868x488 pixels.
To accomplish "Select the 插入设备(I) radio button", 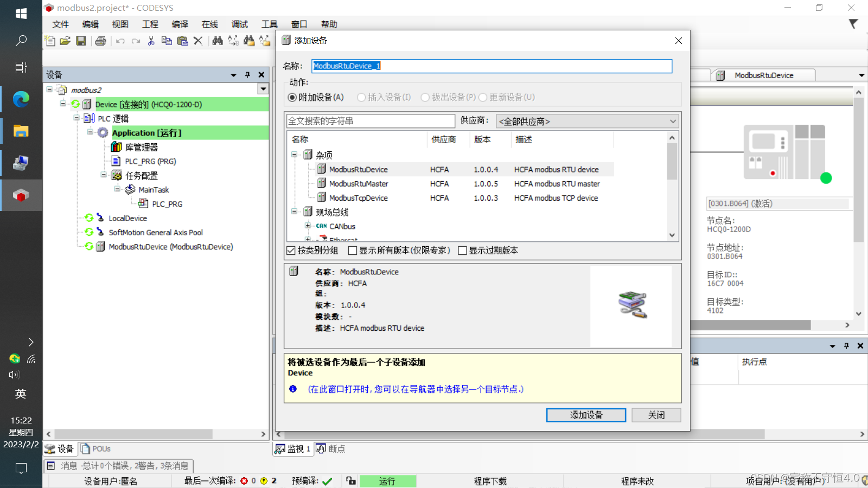I will 361,97.
